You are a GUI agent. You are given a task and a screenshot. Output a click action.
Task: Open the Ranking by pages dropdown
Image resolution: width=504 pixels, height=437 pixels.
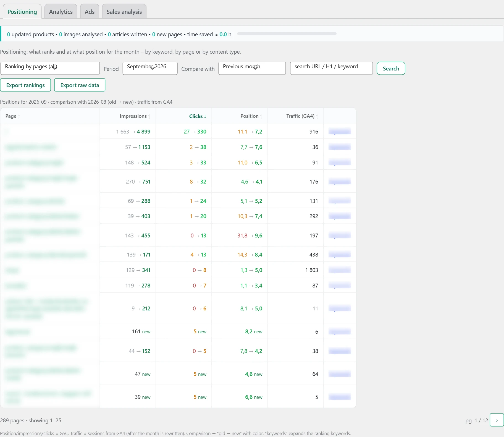pyautogui.click(x=50, y=68)
